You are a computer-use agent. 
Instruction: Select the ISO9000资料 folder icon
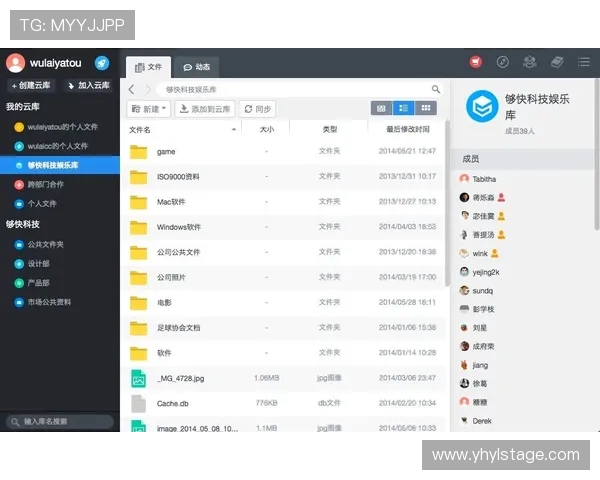138,177
